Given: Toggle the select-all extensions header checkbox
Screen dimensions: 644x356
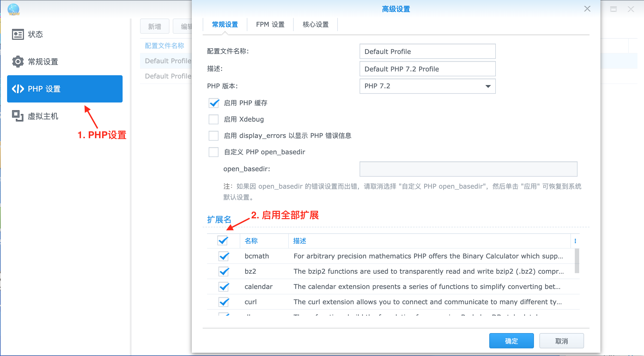Looking at the screenshot, I should (223, 241).
